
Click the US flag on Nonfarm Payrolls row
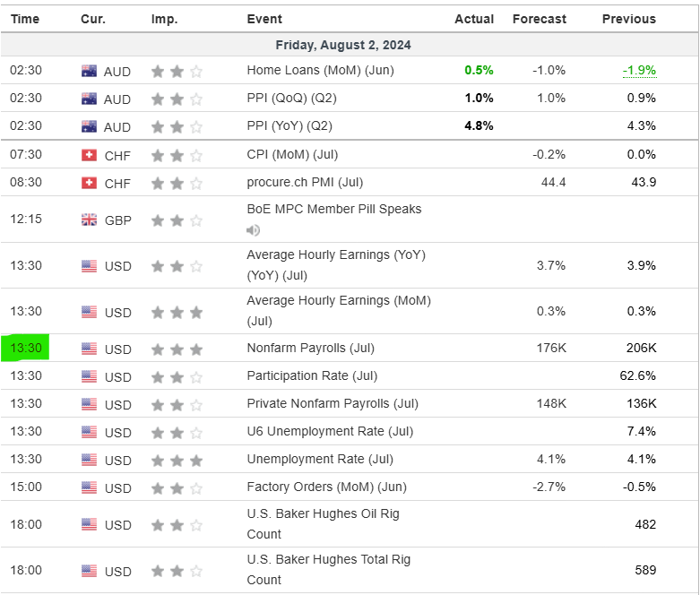pyautogui.click(x=89, y=349)
